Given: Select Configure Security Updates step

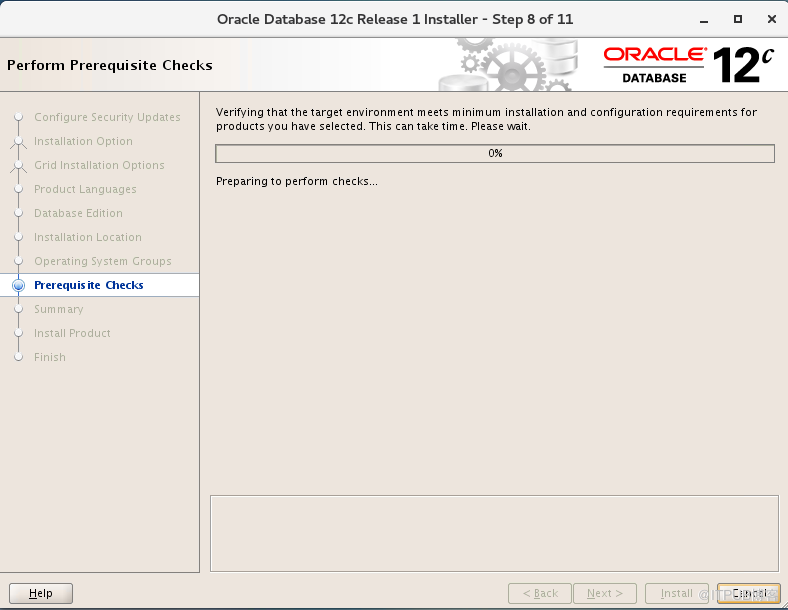Looking at the screenshot, I should click(107, 117).
